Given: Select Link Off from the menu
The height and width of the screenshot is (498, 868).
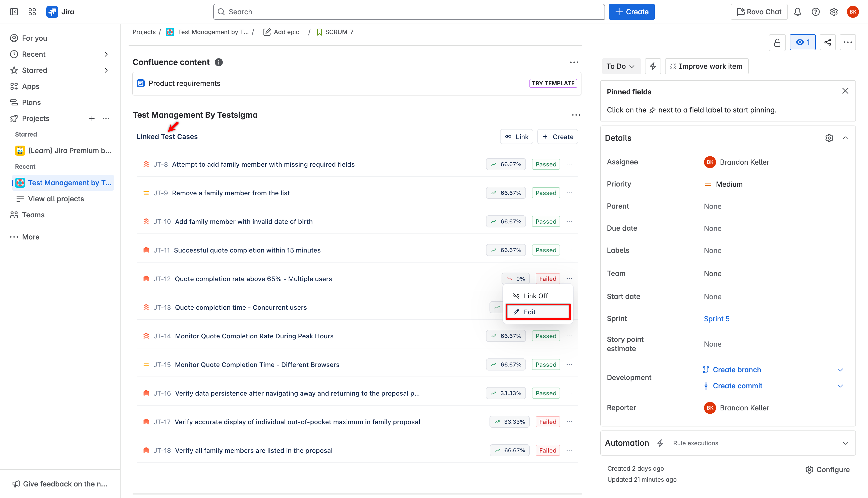Looking at the screenshot, I should click(538, 296).
